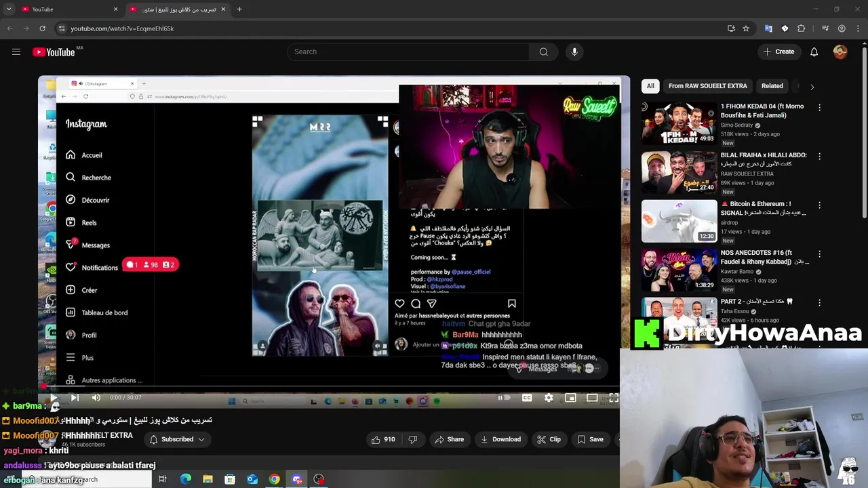Screen dimensions: 868x488
Task: Focus the YouTube search field
Action: click(409, 52)
